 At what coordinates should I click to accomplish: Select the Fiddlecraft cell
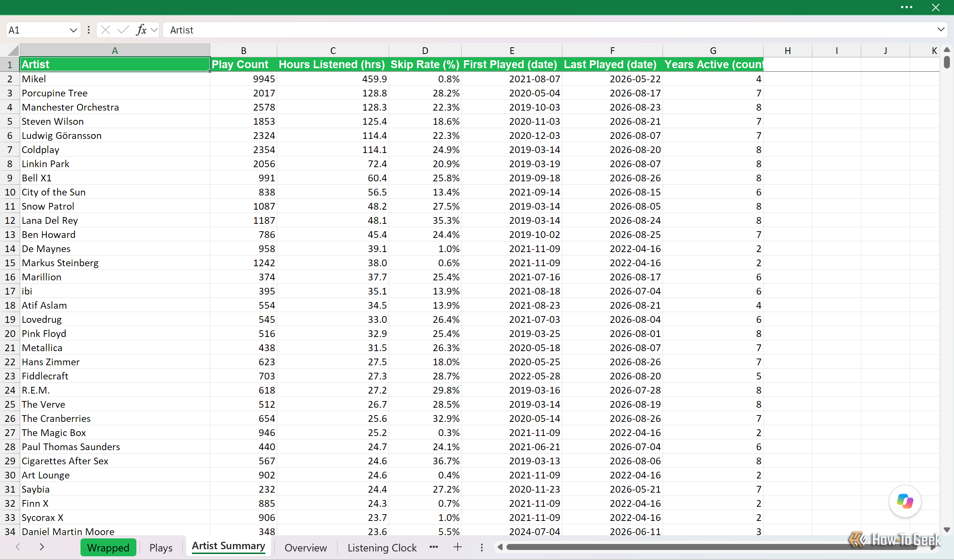coord(115,376)
